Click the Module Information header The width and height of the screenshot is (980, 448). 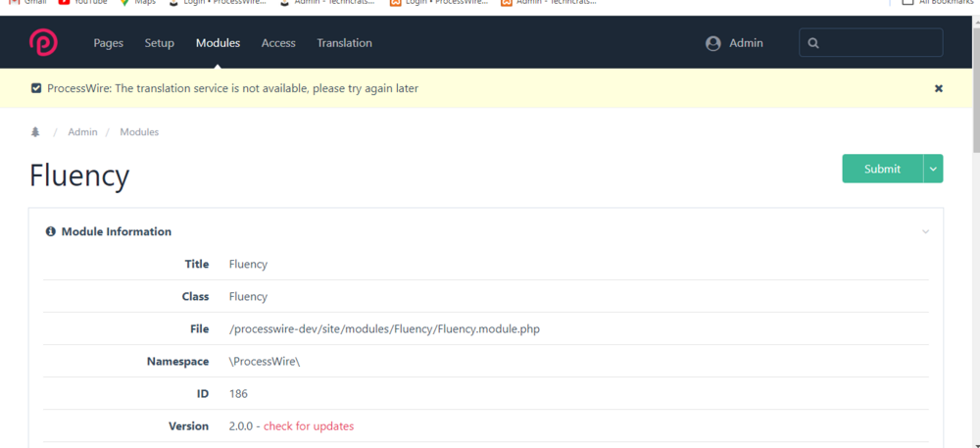click(486, 231)
